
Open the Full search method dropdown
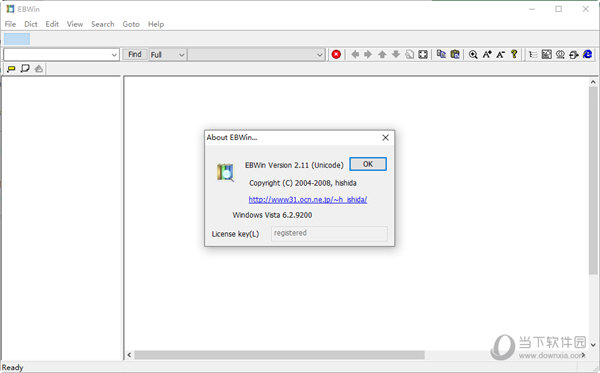(181, 55)
